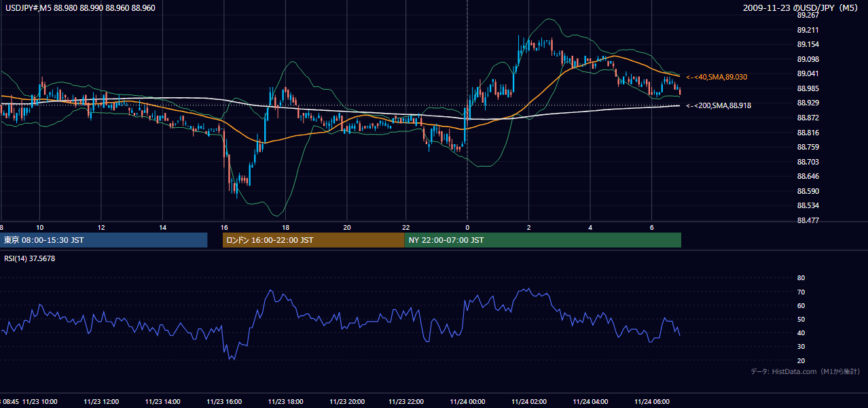Click the 88.759 price axis label

point(808,147)
